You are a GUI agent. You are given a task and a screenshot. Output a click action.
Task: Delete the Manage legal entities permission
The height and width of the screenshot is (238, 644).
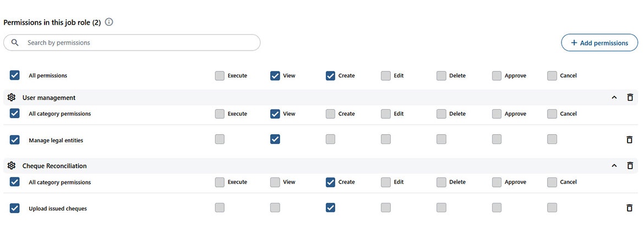pos(630,140)
